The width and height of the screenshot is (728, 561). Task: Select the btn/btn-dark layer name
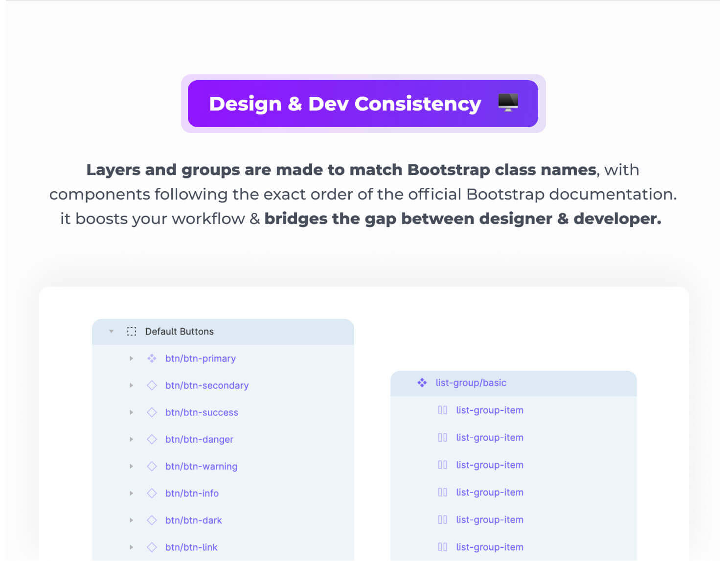[x=193, y=520]
